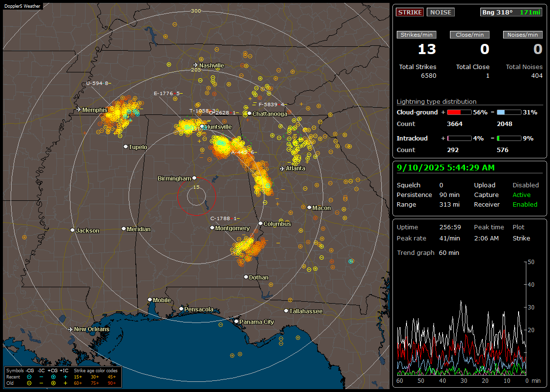
Task: Click storm cell label A-443-6
Action: click(244, 153)
